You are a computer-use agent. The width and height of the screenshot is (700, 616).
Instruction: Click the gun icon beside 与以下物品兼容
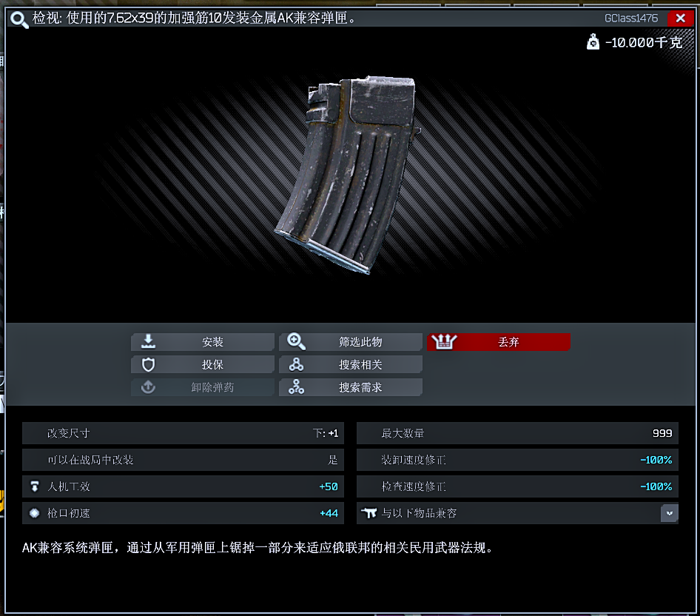(369, 513)
